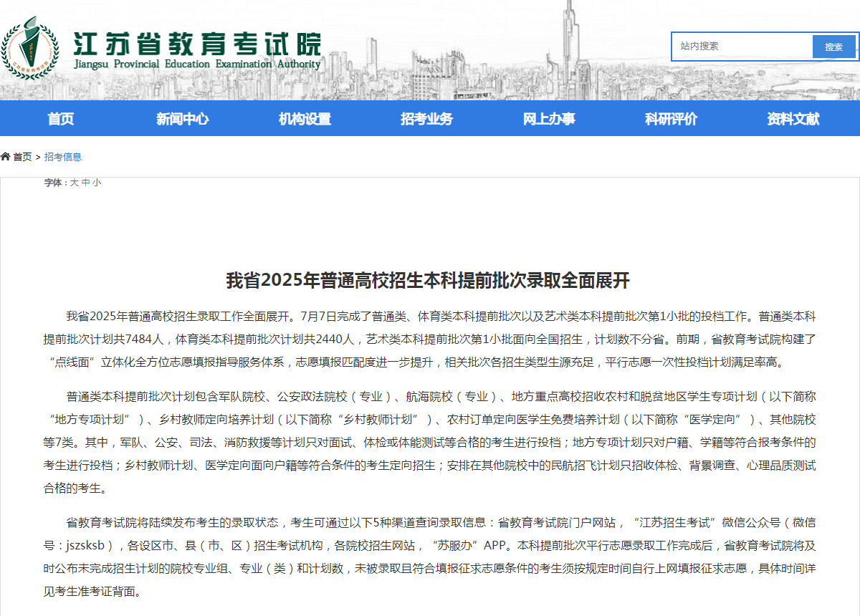Open the 机构设置 navigation menu
Screen dimensions: 860x616
pos(305,119)
